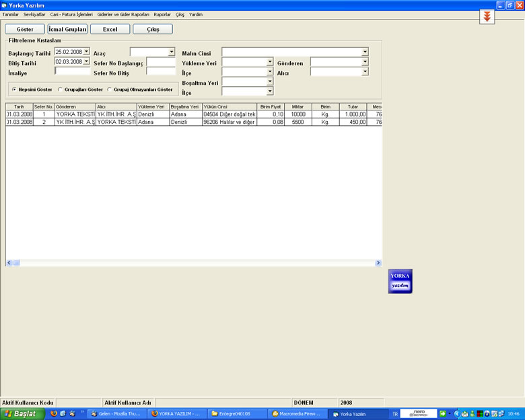
Task: Open Entegre040108 folder in taskbar
Action: click(238, 414)
